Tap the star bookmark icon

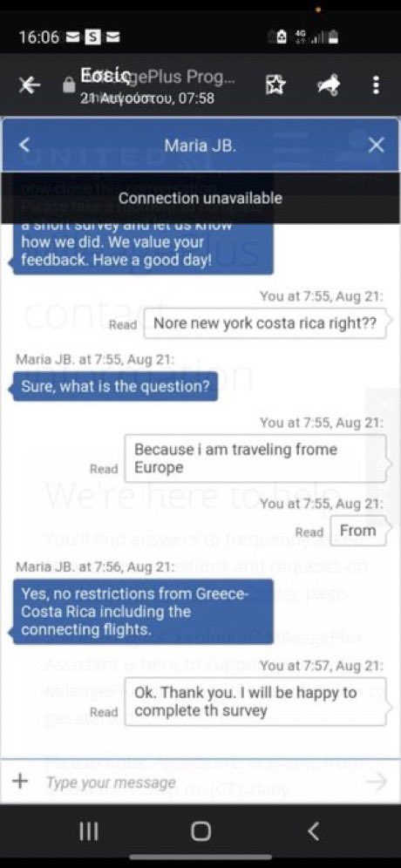(x=275, y=85)
